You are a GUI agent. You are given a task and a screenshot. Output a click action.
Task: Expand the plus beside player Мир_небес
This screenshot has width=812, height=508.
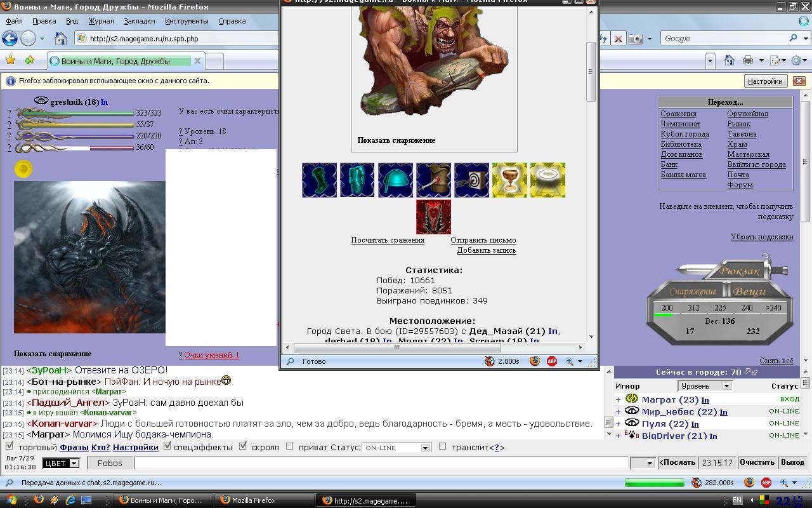618,411
